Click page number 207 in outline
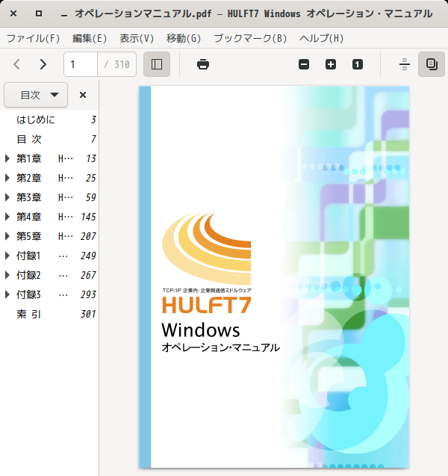 88,236
